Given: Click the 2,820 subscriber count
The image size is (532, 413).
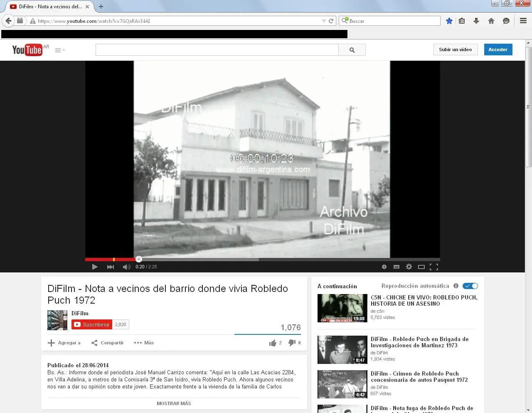Looking at the screenshot, I should coord(121,324).
